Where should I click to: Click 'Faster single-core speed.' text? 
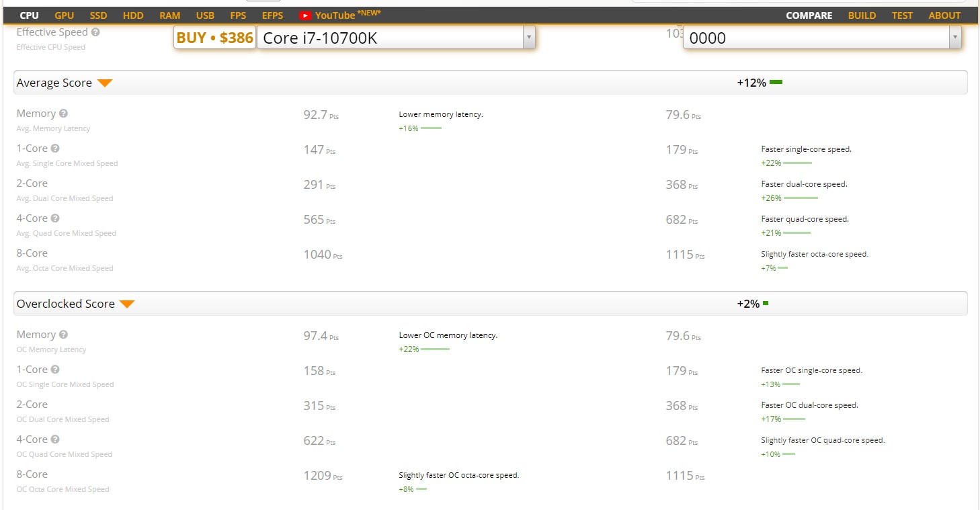[x=806, y=149]
